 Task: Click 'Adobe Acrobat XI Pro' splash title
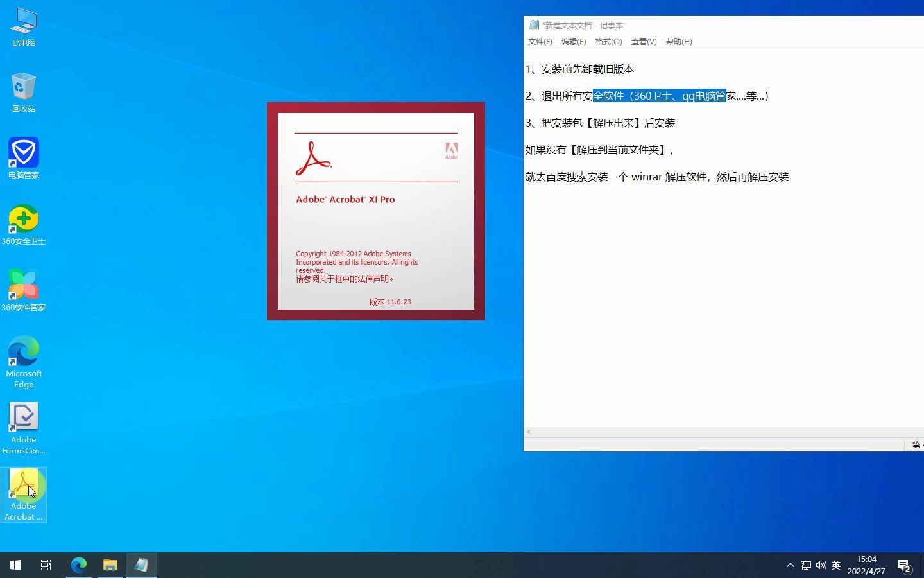coord(345,199)
